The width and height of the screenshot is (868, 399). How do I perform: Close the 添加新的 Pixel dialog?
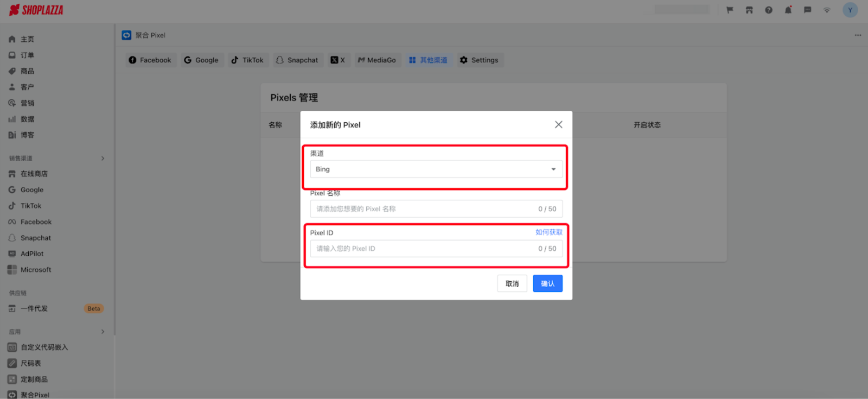click(558, 124)
